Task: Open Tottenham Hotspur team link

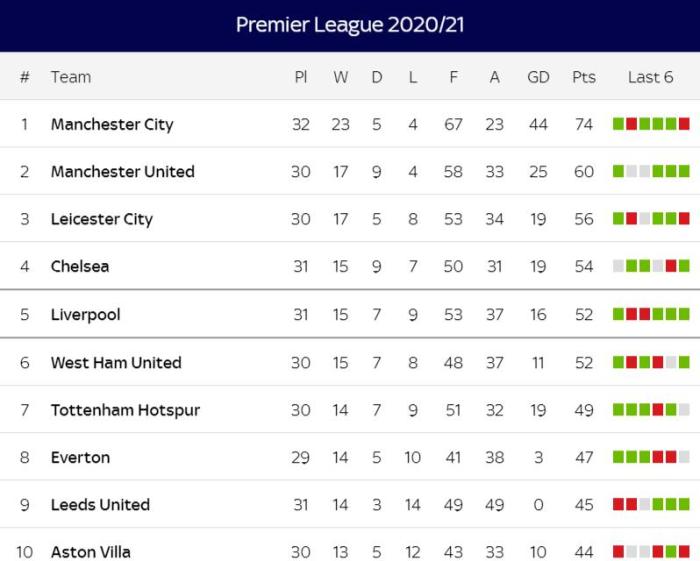Action: click(125, 410)
